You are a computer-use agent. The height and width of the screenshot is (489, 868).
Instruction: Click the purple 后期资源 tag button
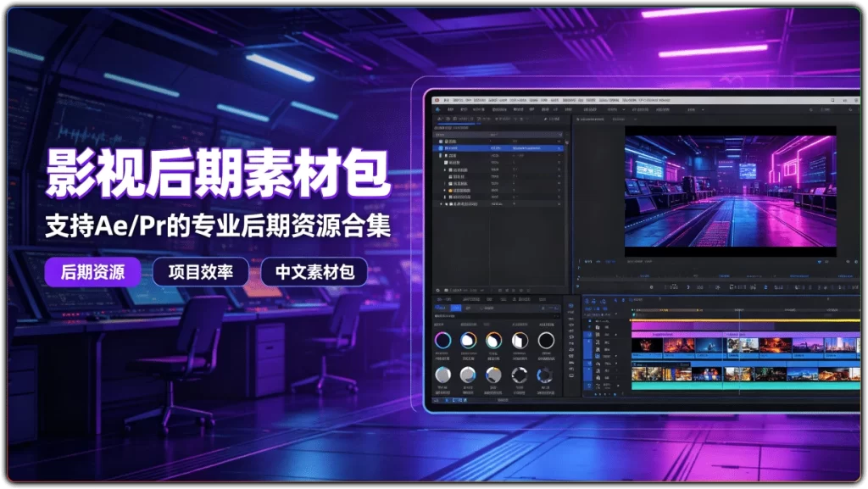[x=92, y=271]
